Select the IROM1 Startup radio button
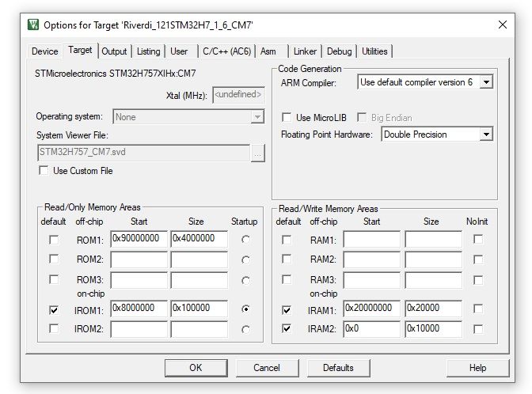This screenshot has height=394, width=532. pos(245,309)
